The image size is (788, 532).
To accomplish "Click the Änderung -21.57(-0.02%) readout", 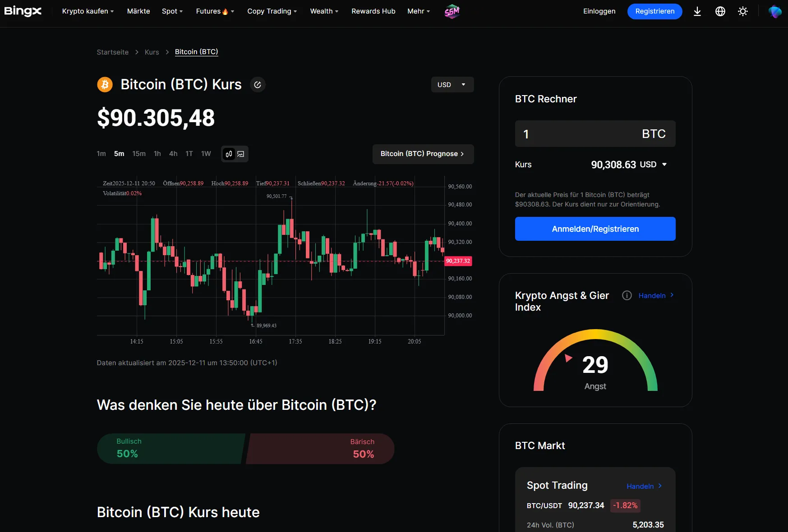I will click(x=383, y=183).
